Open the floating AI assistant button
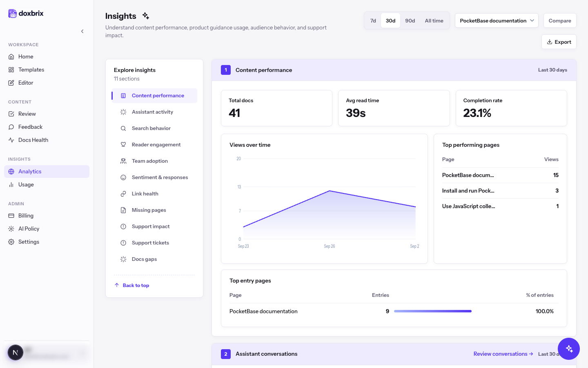Image resolution: width=588 pixels, height=368 pixels. [x=569, y=349]
